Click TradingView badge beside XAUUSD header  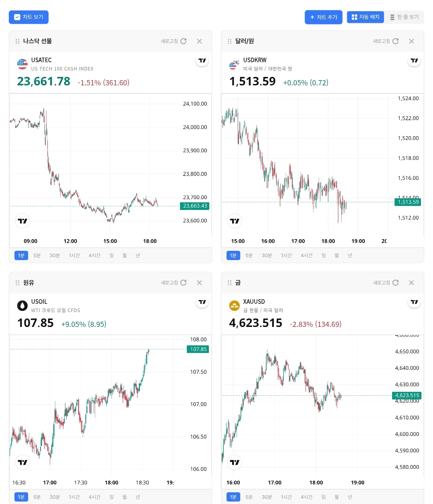414,302
